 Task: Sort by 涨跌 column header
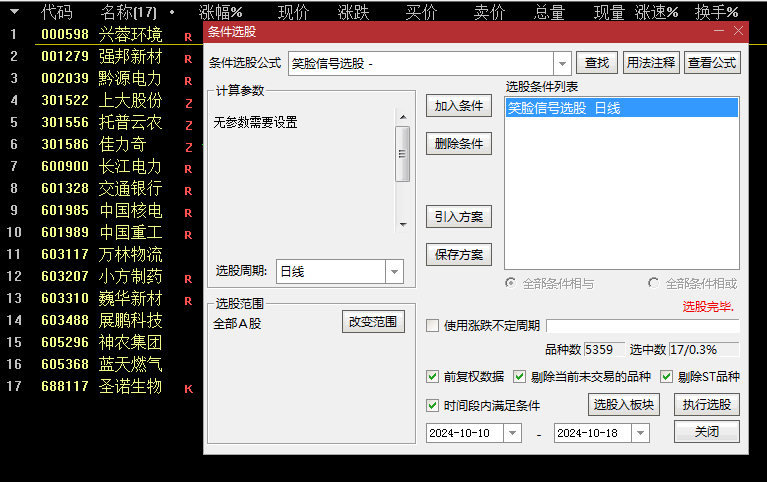pos(353,12)
